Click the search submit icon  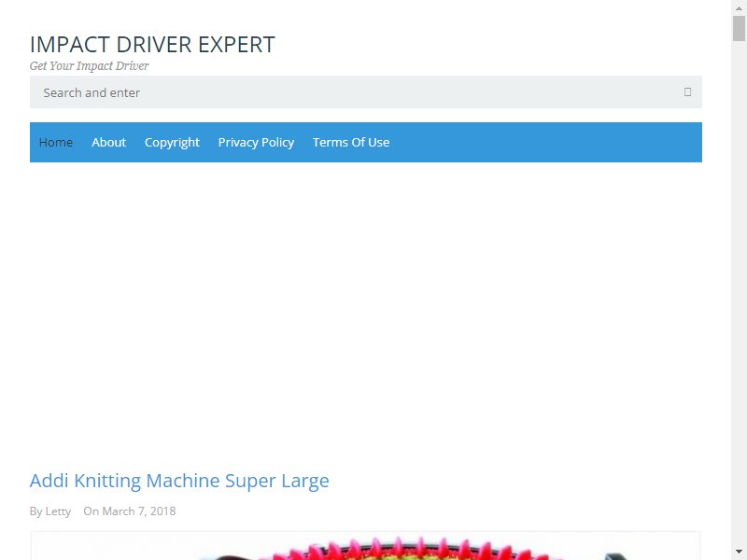[x=687, y=91]
